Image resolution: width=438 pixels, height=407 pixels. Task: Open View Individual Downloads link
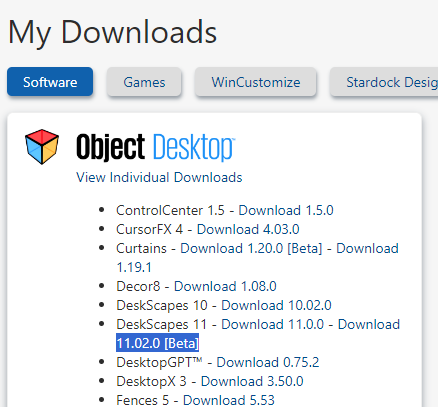[x=159, y=177]
